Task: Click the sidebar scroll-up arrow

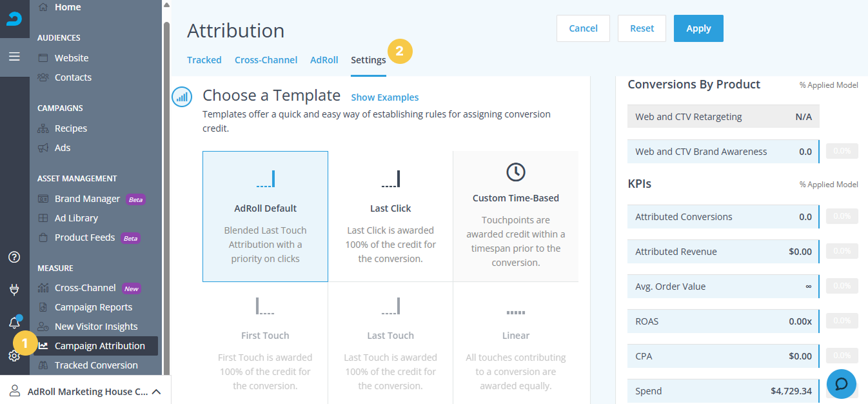Action: pyautogui.click(x=166, y=5)
